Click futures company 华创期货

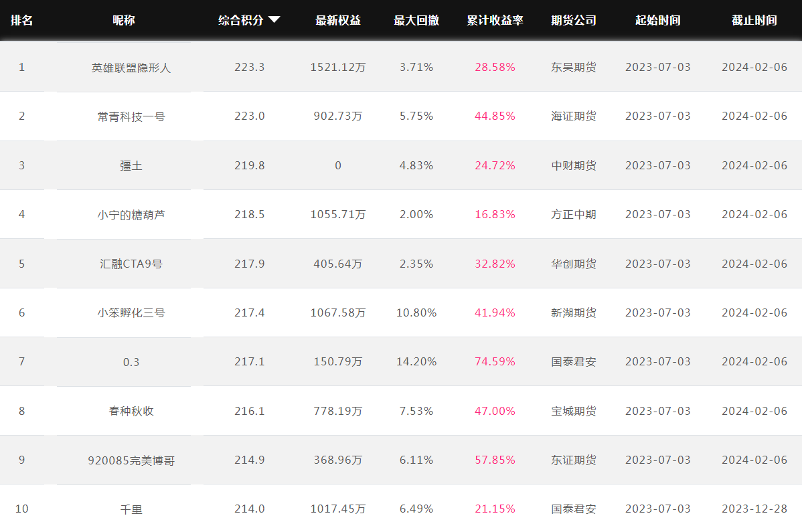(573, 264)
